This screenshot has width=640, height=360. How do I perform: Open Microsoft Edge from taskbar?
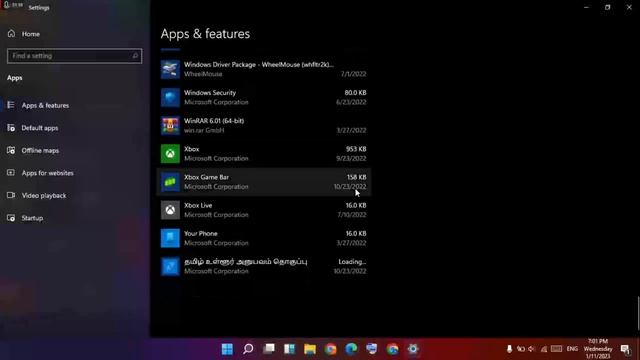tap(351, 349)
